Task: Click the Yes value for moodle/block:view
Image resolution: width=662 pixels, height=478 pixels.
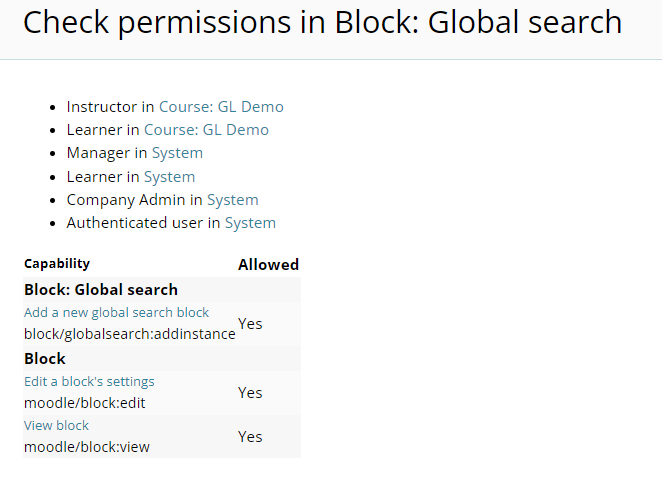Action: (250, 437)
